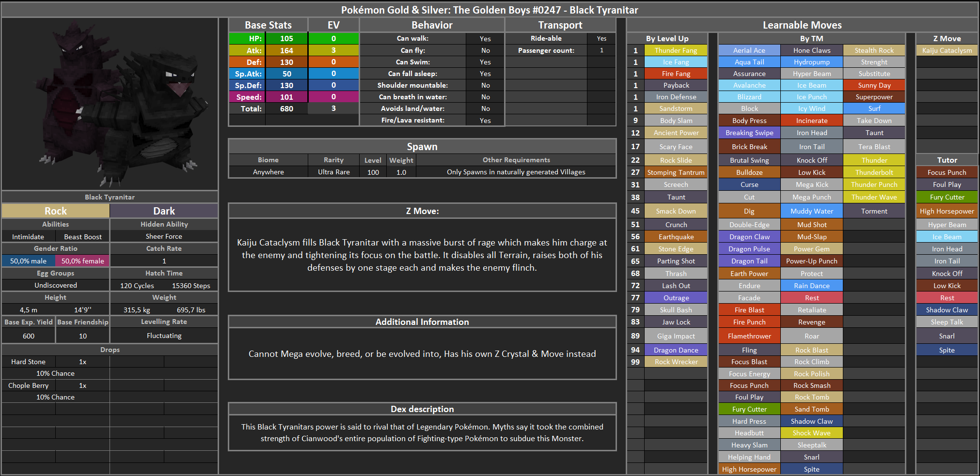The width and height of the screenshot is (980, 476).
Task: Click the Tutor column header
Action: point(947,160)
